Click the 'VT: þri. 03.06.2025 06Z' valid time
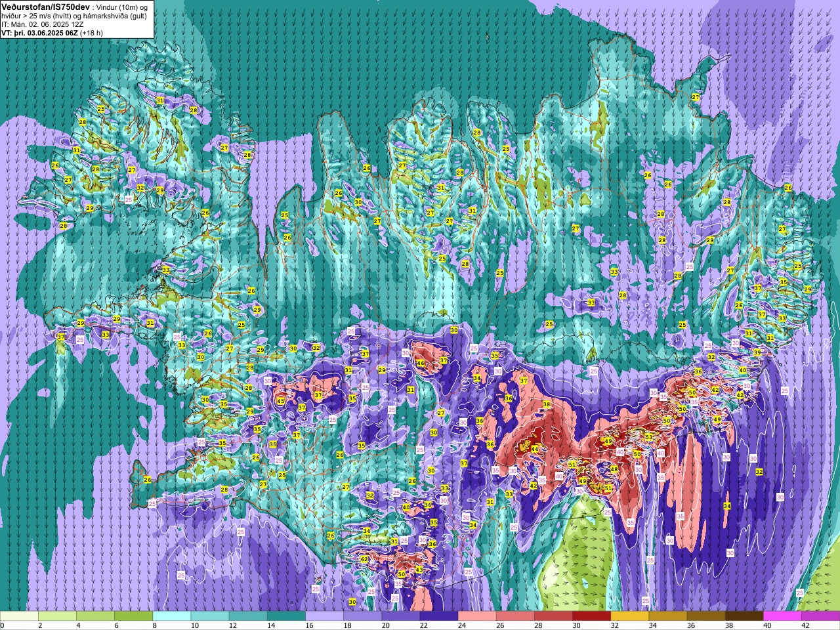Viewport: 840px width, 630px height. [39, 33]
